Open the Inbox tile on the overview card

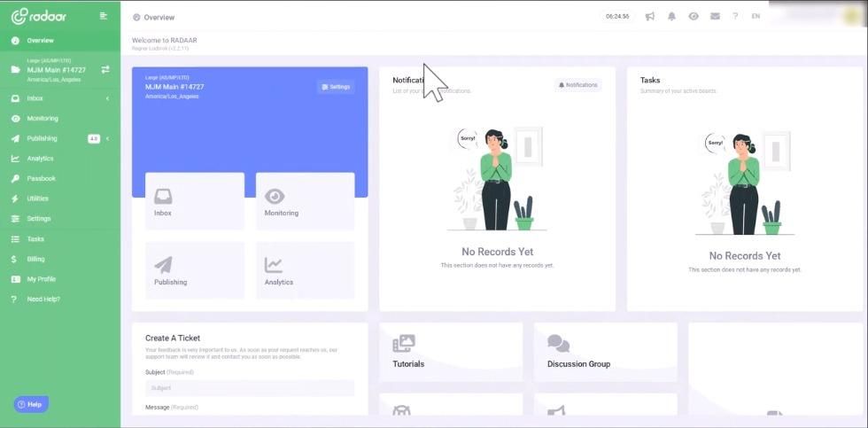[195, 201]
